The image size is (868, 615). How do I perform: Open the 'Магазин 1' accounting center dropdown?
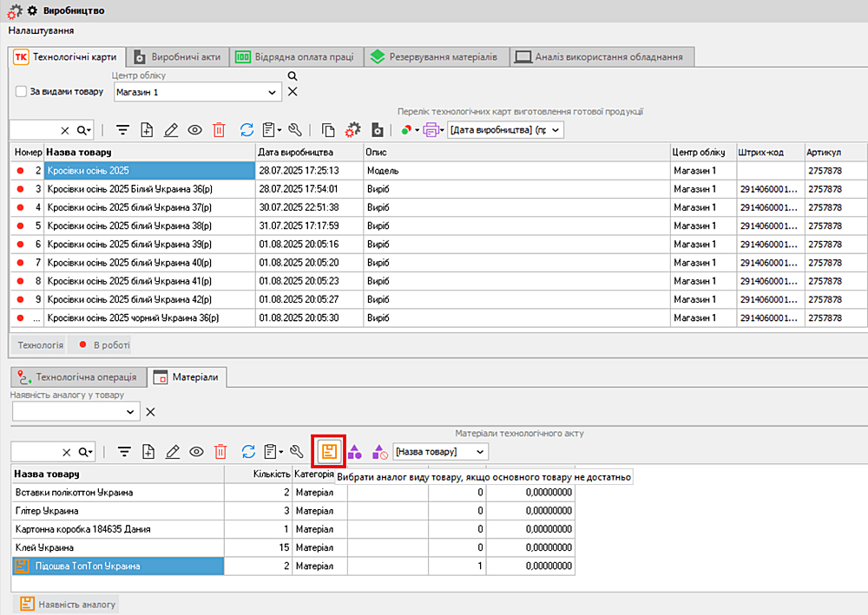[x=273, y=92]
